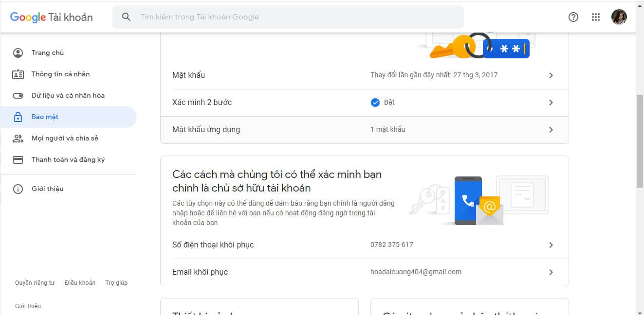The width and height of the screenshot is (644, 315).
Task: Go to Mọi người và chia sẻ
Action: click(65, 139)
